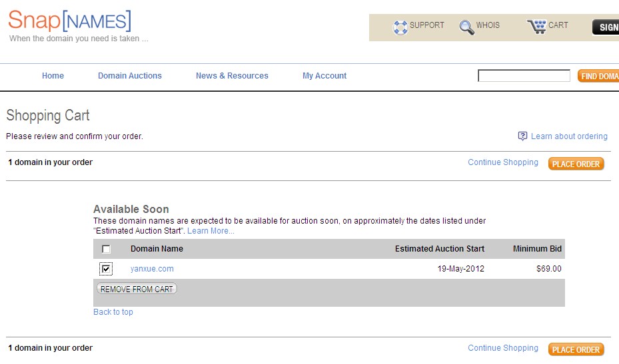619x364 pixels.
Task: Open Learn about ordering link
Action: [569, 136]
